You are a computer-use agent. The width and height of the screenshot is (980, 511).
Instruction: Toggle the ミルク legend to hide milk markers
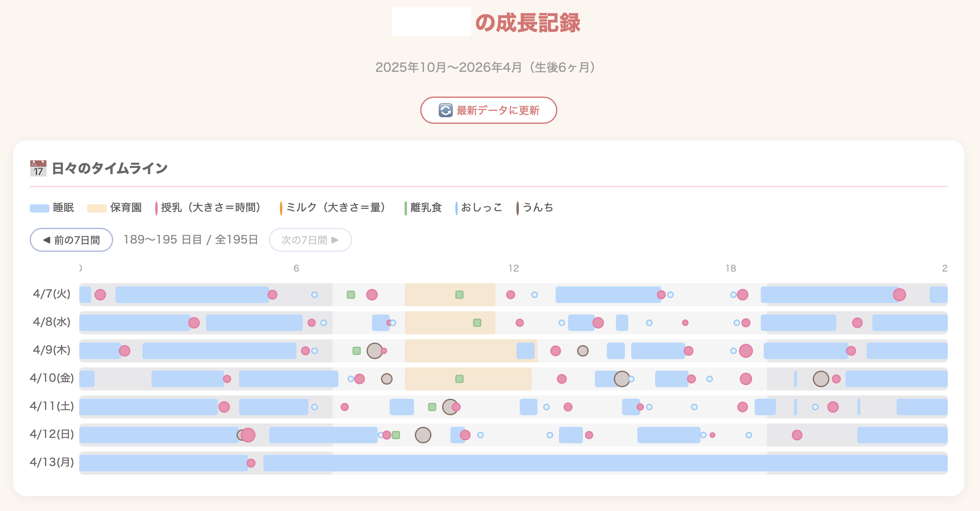[282, 208]
